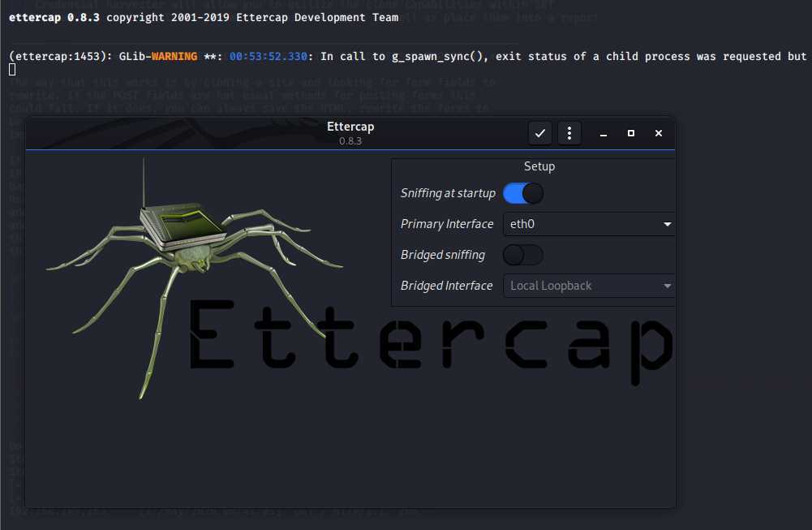Viewport: 812px width, 530px height.
Task: Click the ettercap copyright line in terminal
Action: (204, 17)
